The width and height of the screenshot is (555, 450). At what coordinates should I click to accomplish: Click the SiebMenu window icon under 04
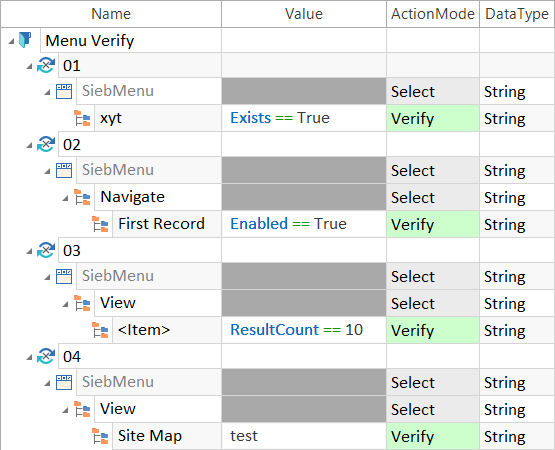pos(64,382)
